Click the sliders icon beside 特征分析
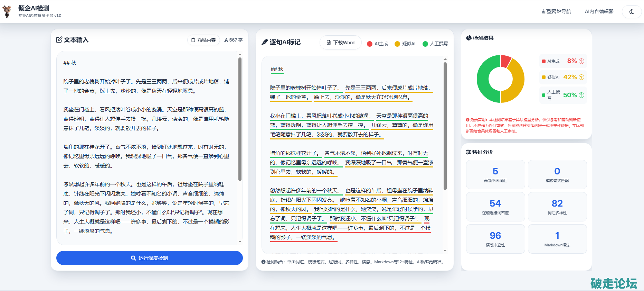 [x=468, y=152]
